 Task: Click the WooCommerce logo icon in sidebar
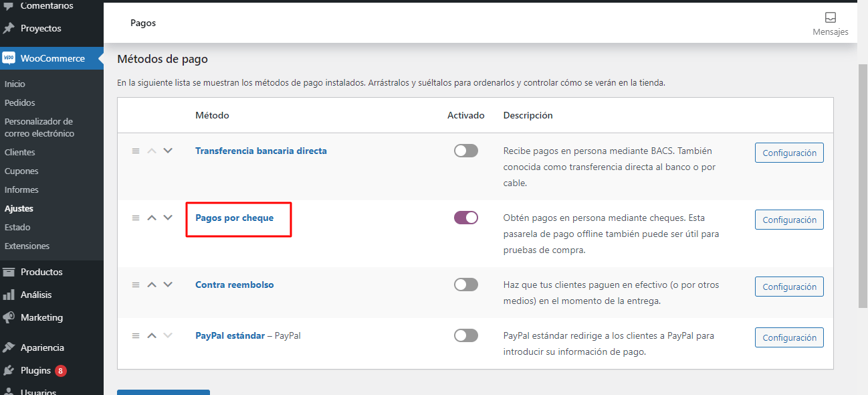click(x=9, y=58)
